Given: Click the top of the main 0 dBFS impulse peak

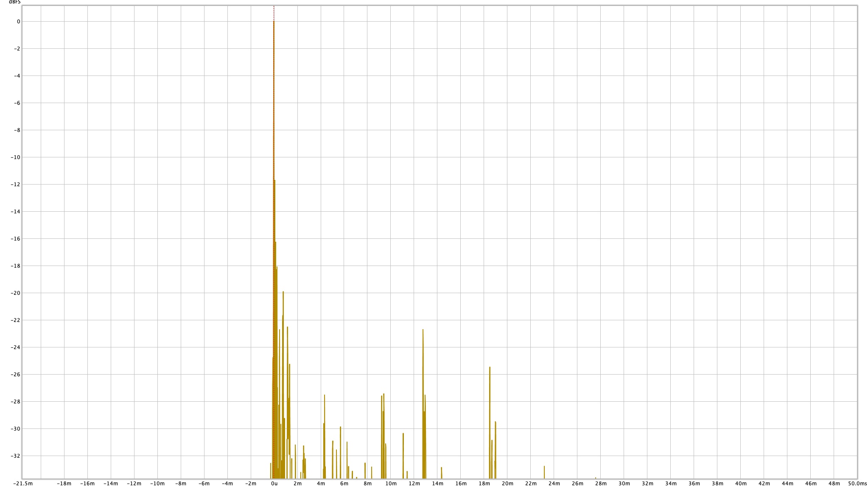Looking at the screenshot, I should [x=274, y=22].
